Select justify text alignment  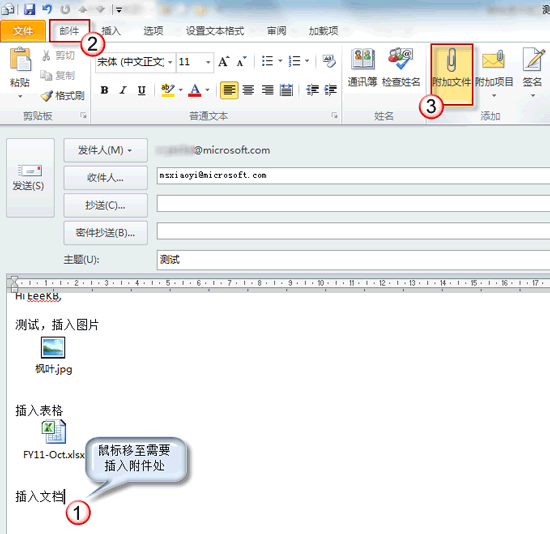tap(286, 91)
